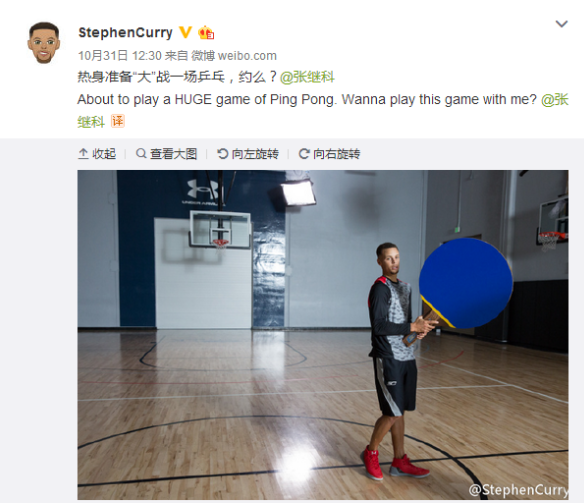Open the 微博 weibo.com source link
Screen dimensions: 584x503
[x=234, y=56]
